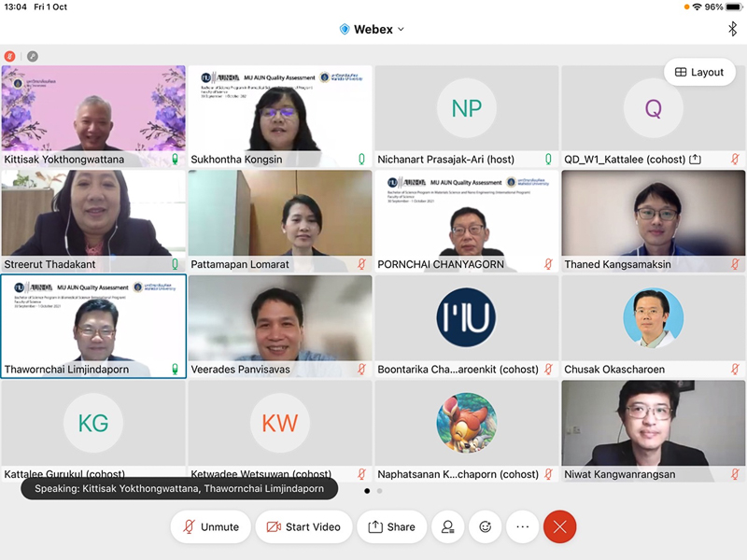Select Kittisak Yokthongwattana video tile
Image resolution: width=747 pixels, height=560 pixels.
[x=93, y=108]
